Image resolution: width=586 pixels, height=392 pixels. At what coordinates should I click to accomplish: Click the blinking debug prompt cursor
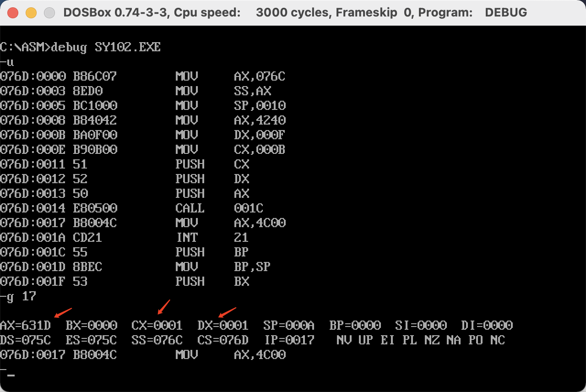tap(11, 376)
